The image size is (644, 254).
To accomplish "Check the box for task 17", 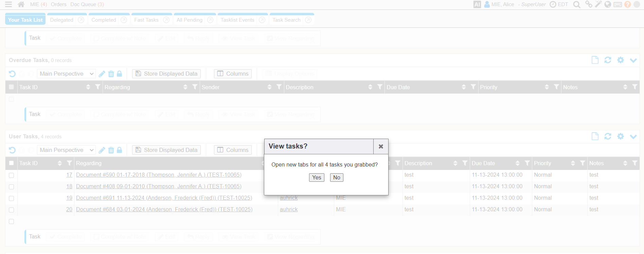I will tap(12, 175).
